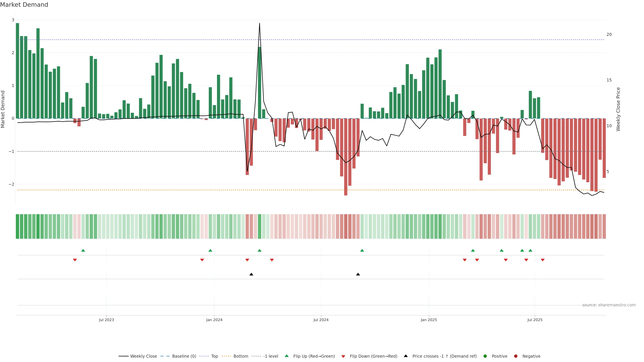This screenshot has width=644, height=362.
Task: Click the green Positive legend dot
Action: tap(485, 356)
